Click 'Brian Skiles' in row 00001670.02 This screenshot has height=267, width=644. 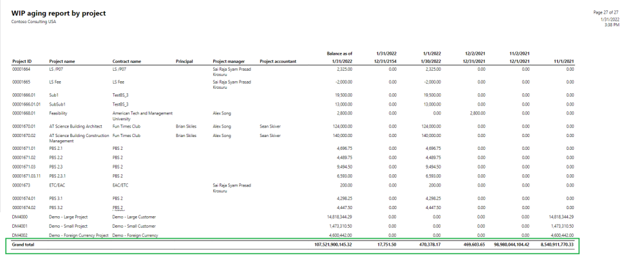(186, 136)
